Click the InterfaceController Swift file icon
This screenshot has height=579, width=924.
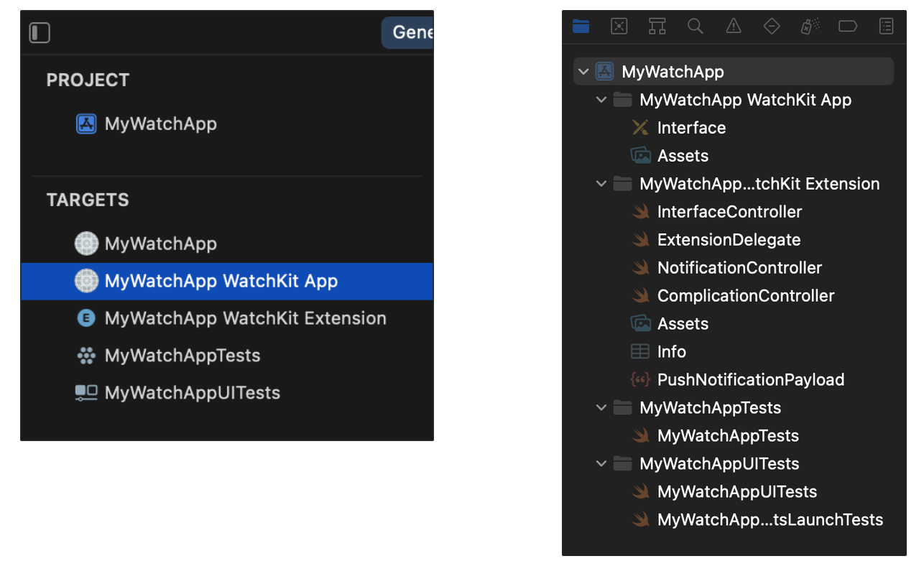coord(640,212)
